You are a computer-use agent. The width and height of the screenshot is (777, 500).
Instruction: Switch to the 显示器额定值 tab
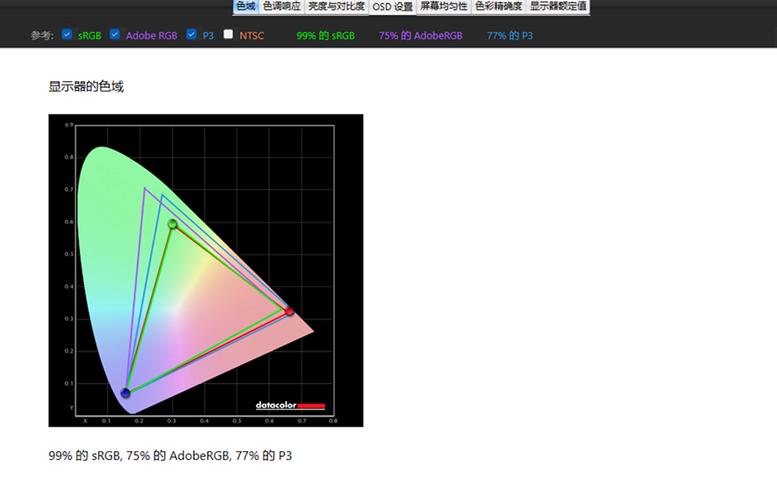(x=558, y=6)
